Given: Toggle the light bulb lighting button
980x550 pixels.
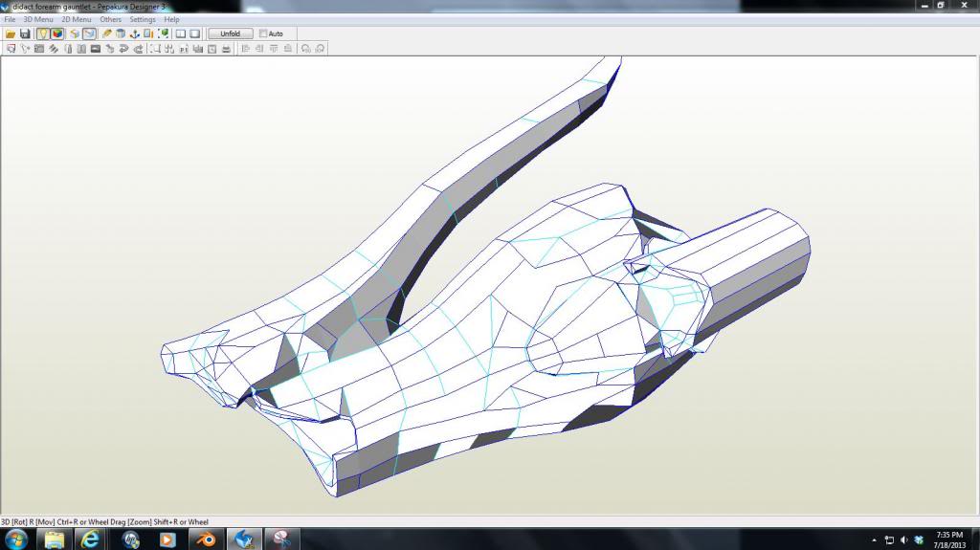Looking at the screenshot, I should point(43,33).
